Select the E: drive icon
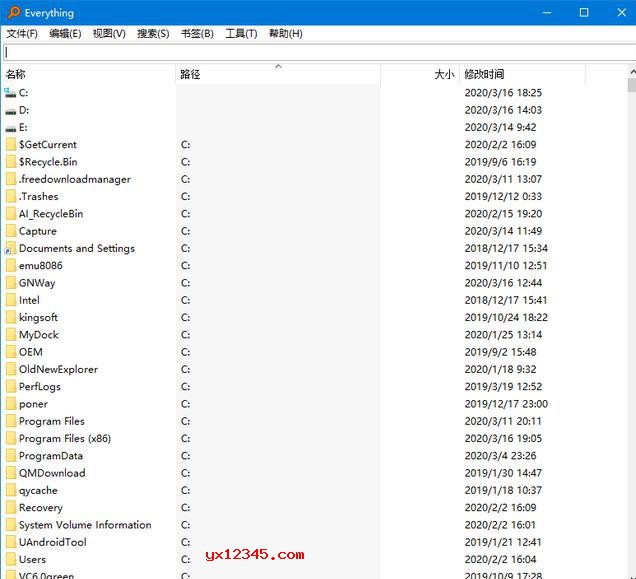The height and width of the screenshot is (579, 636). [11, 128]
